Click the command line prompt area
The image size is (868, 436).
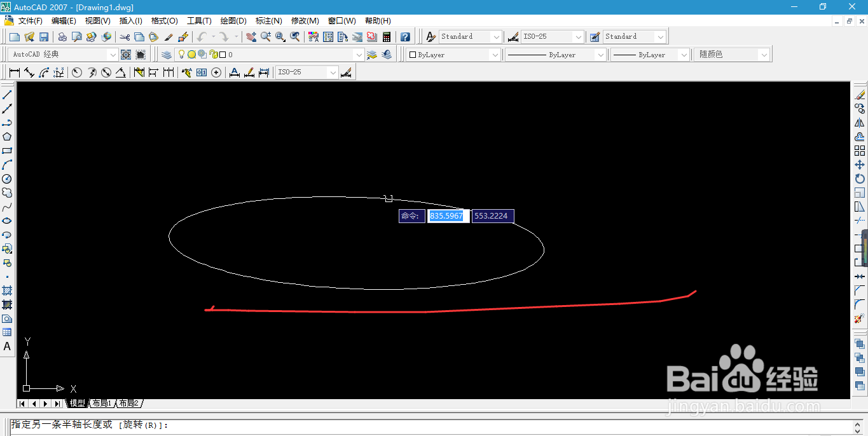point(431,425)
